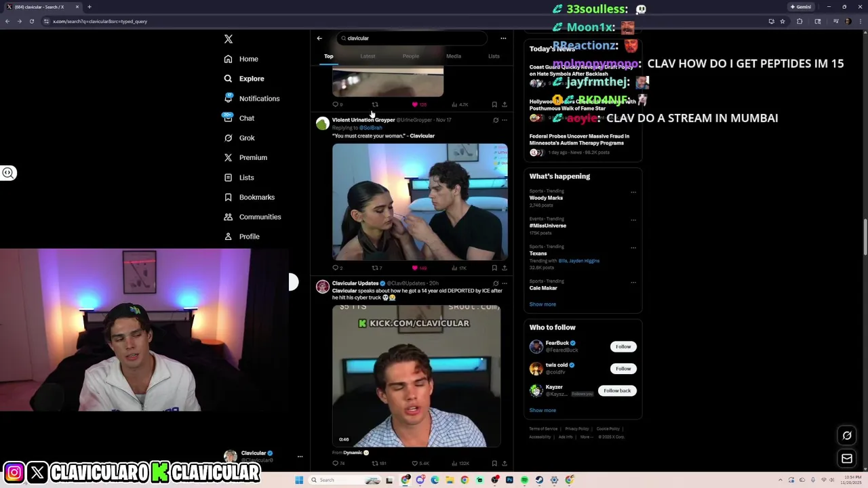
Task: Open more options for #MissUniverse trend
Action: pos(633,220)
